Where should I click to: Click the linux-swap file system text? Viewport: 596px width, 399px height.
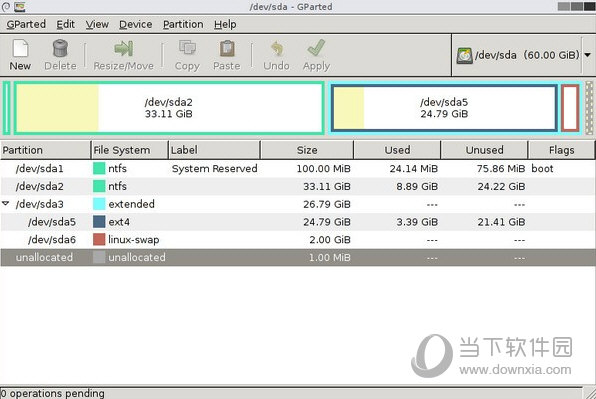coord(134,239)
